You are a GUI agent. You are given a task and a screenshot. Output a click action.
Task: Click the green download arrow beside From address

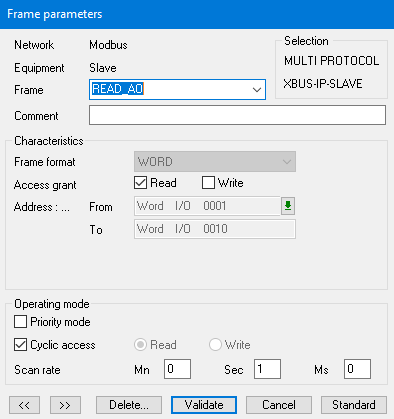[288, 206]
